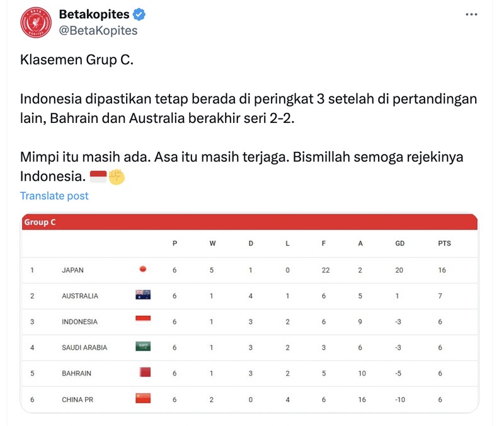
Task: Click the GD column header
Action: (x=399, y=243)
